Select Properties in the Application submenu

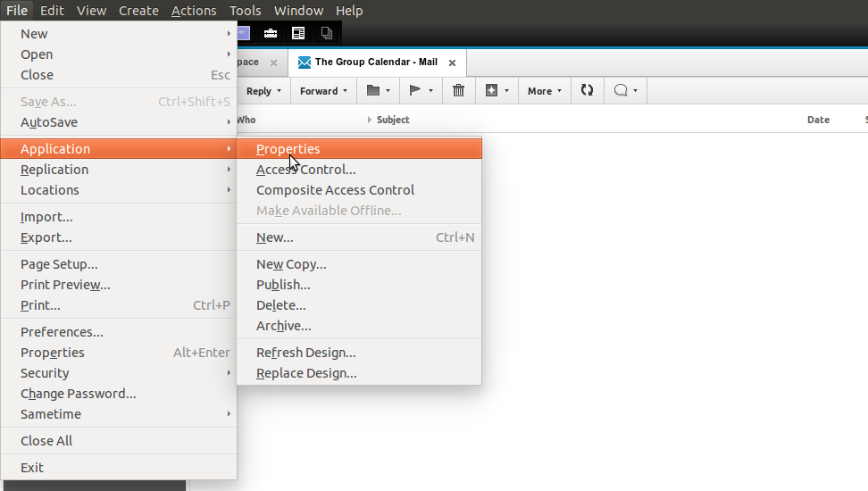click(x=288, y=149)
